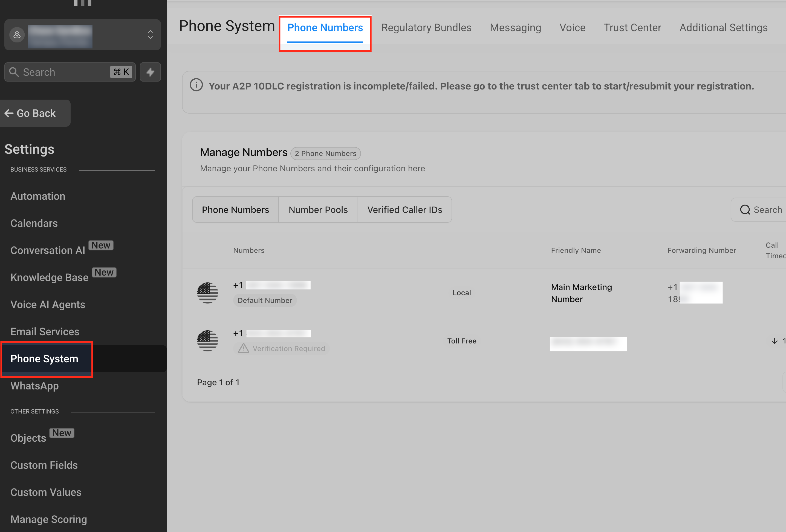Image resolution: width=786 pixels, height=532 pixels.
Task: Open Custom Fields settings
Action: click(44, 465)
